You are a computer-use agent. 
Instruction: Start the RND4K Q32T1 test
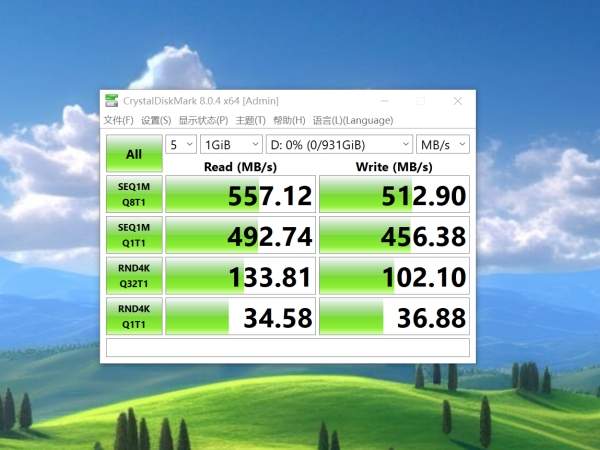click(134, 276)
